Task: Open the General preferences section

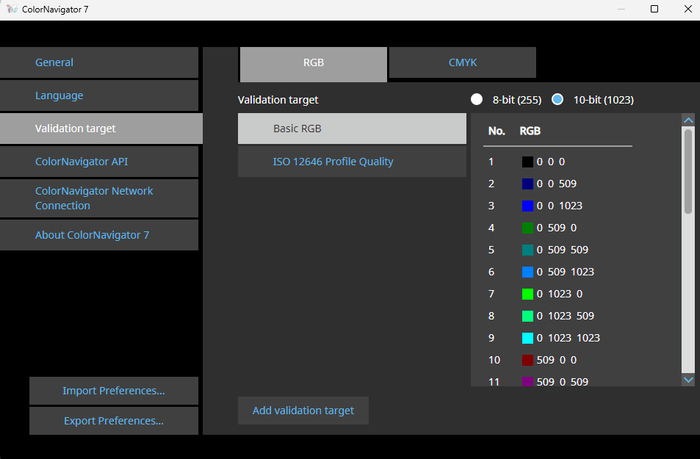Action: pyautogui.click(x=99, y=63)
